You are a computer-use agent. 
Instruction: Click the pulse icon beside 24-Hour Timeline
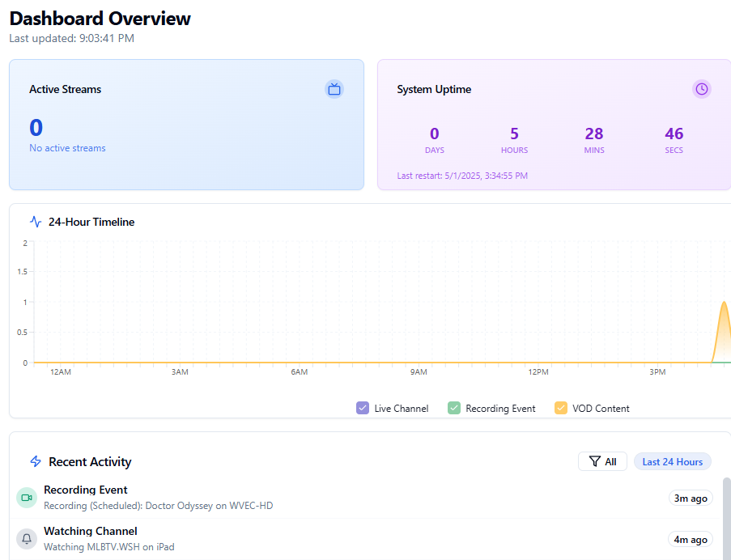click(36, 222)
